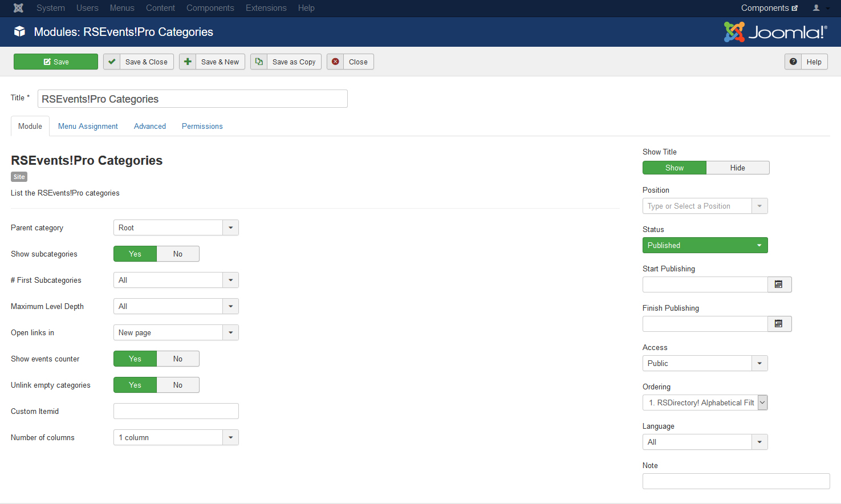Open the Status Published dropdown
This screenshot has width=841, height=504.
pos(705,245)
